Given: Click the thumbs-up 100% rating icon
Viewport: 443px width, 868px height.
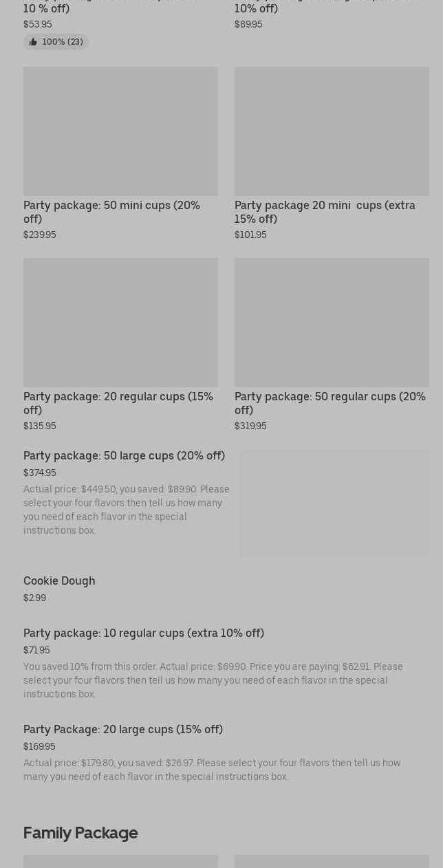Looking at the screenshot, I should click(x=33, y=42).
